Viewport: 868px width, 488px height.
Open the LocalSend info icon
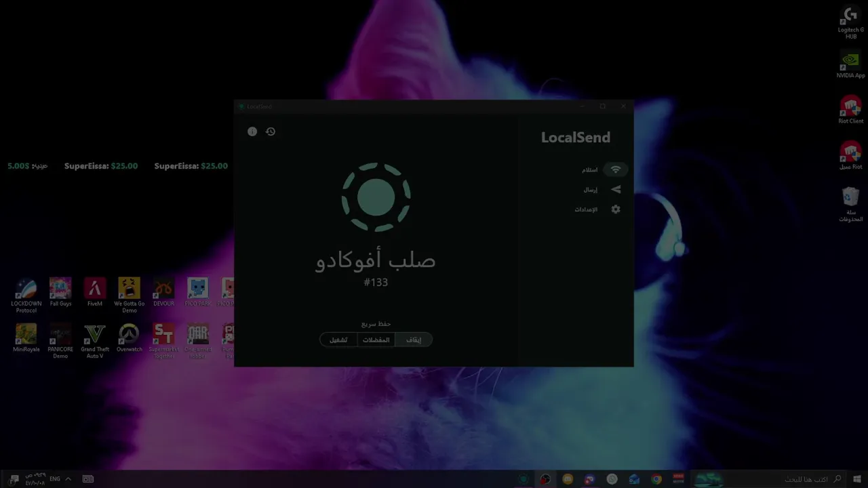[252, 131]
